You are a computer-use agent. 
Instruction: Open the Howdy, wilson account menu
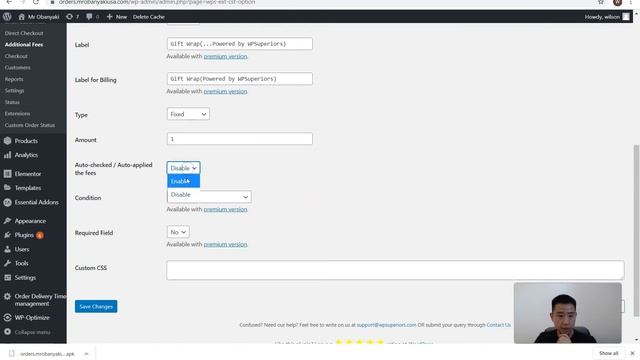click(x=607, y=17)
